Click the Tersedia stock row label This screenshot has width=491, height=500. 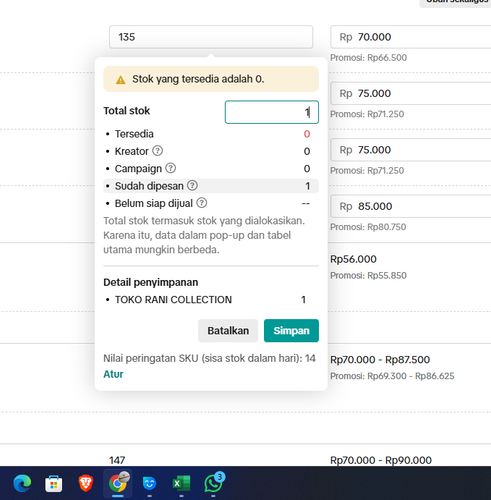pyautogui.click(x=134, y=134)
